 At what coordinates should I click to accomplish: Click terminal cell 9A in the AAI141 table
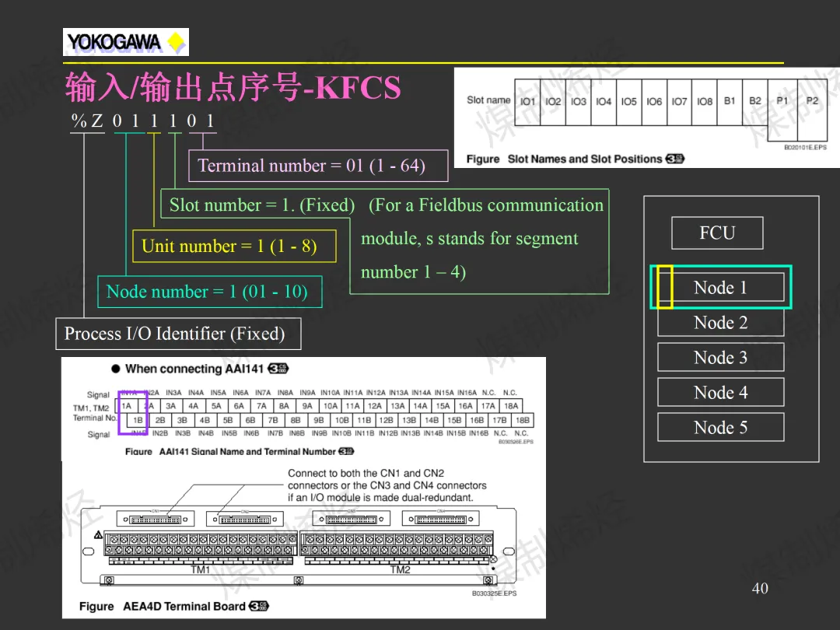pos(307,406)
